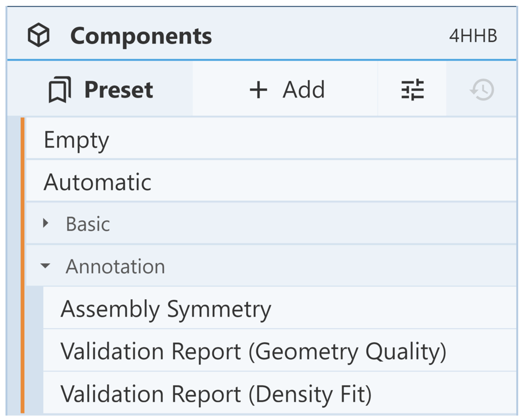Click the Annotation group label
524x420 pixels.
click(115, 267)
